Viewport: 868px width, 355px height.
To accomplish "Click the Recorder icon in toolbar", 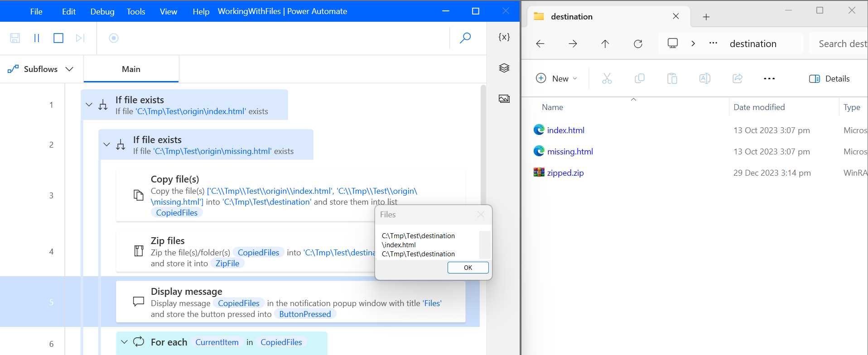I will pos(114,38).
